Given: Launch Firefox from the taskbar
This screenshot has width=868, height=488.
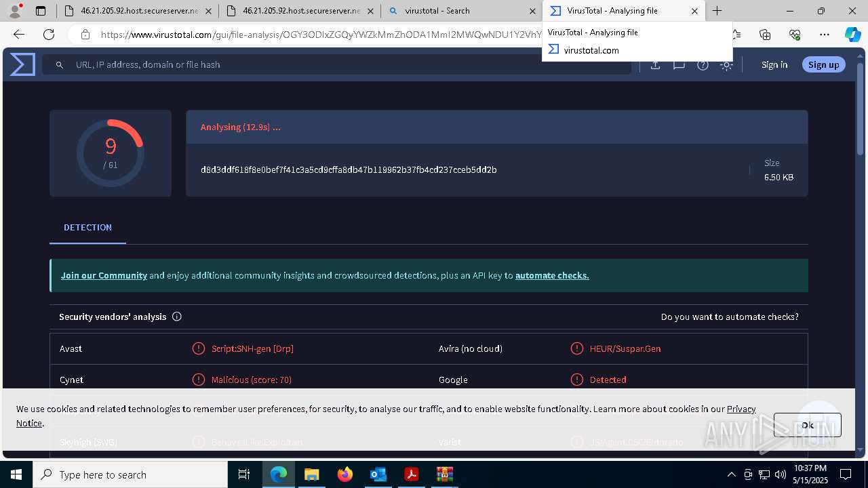Looking at the screenshot, I should tap(345, 474).
